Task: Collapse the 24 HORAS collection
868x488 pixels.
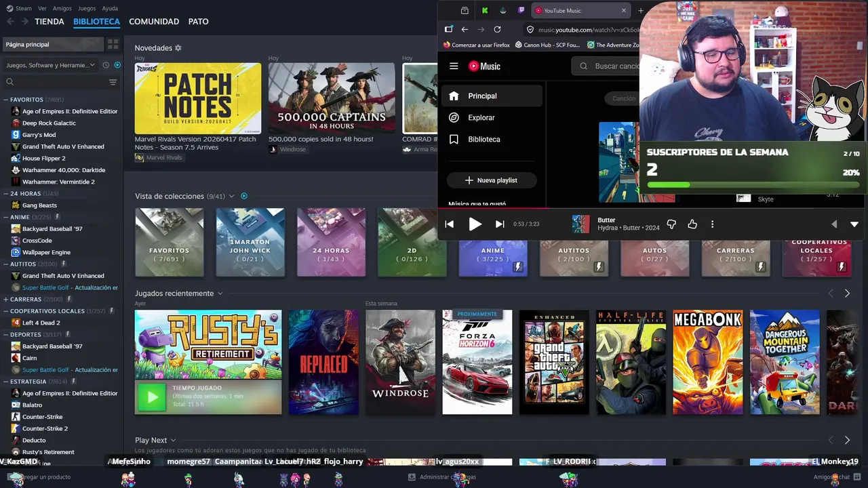Action: click(5, 194)
